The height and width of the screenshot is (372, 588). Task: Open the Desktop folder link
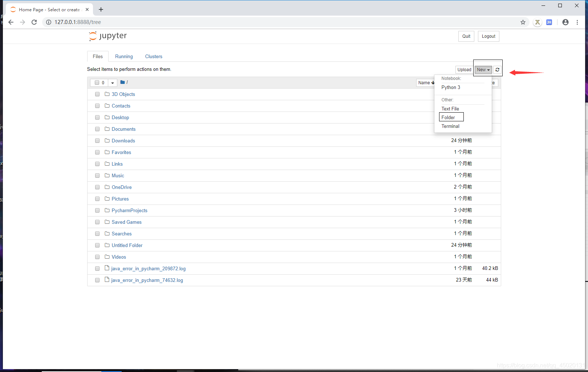(120, 117)
